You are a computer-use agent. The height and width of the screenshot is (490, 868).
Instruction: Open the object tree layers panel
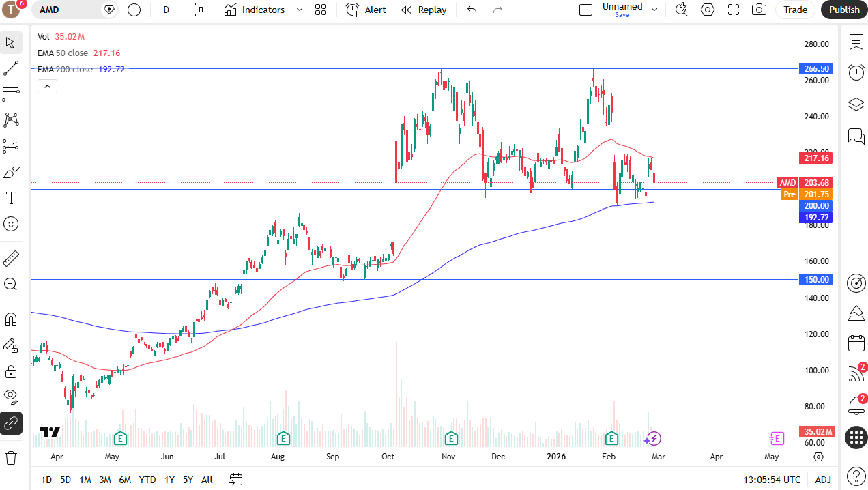856,104
